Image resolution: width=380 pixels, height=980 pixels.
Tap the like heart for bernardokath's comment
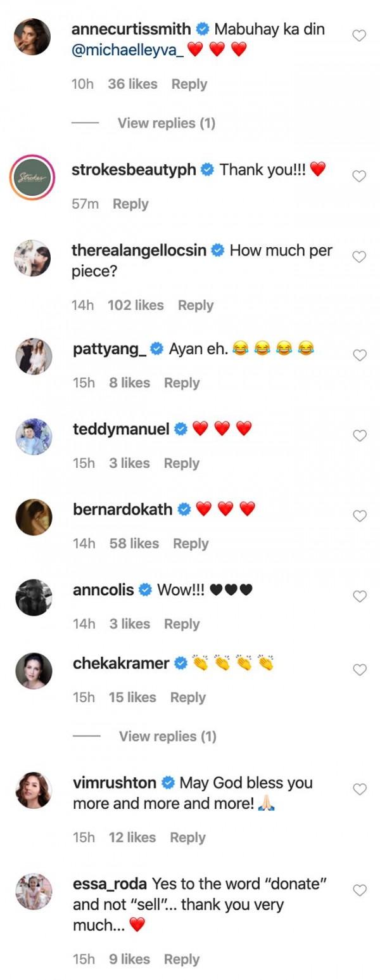pos(359,516)
